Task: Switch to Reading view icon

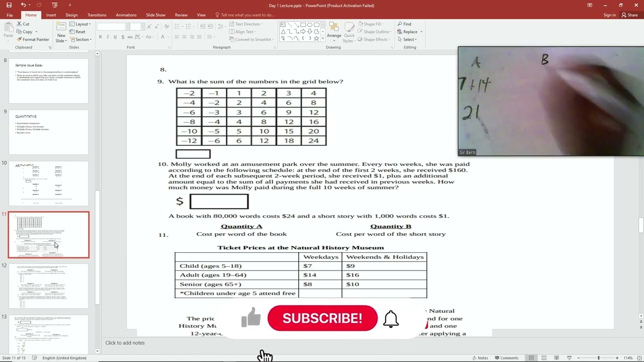Action: coord(556,358)
